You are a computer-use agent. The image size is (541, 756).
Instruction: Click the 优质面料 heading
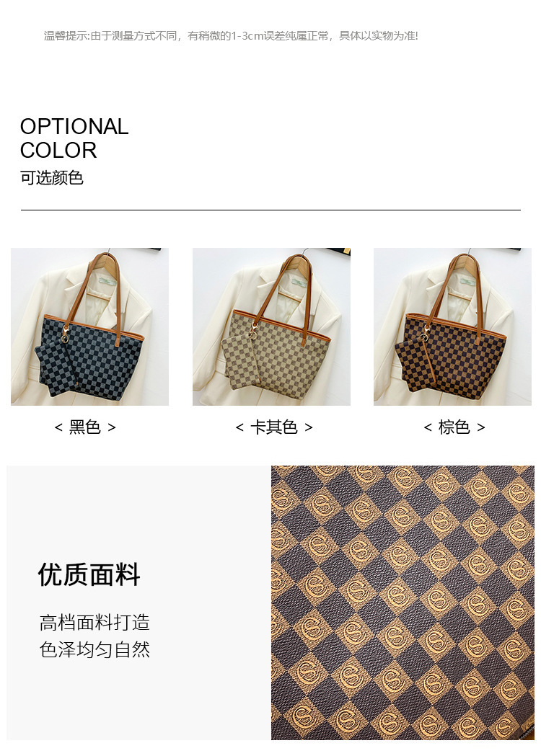point(89,574)
